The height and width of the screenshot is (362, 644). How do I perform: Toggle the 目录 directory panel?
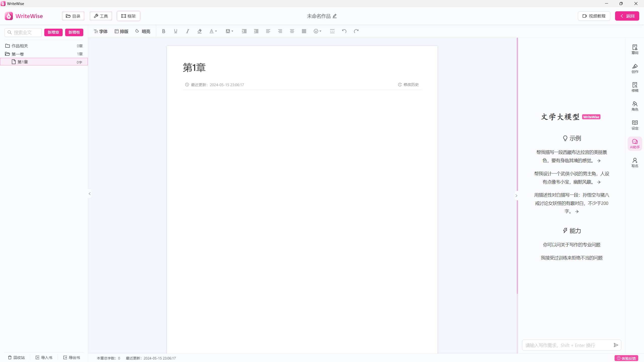click(x=73, y=16)
